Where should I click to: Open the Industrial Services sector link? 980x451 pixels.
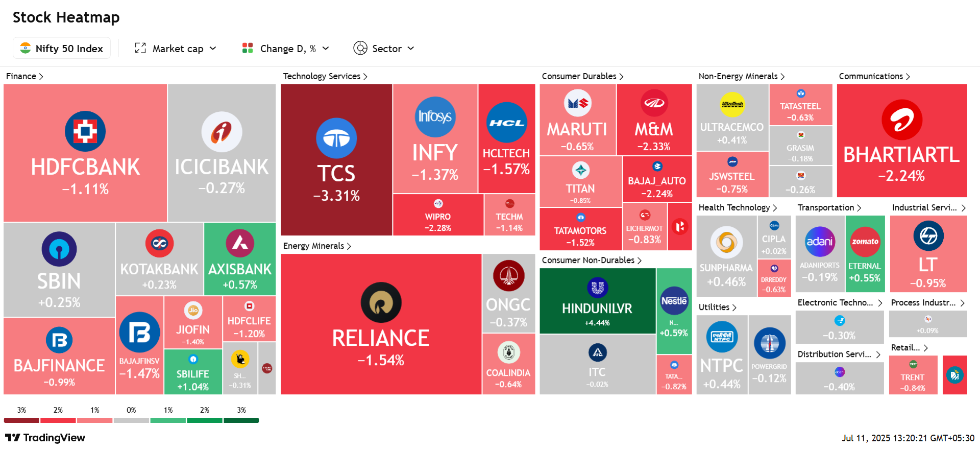coord(928,207)
